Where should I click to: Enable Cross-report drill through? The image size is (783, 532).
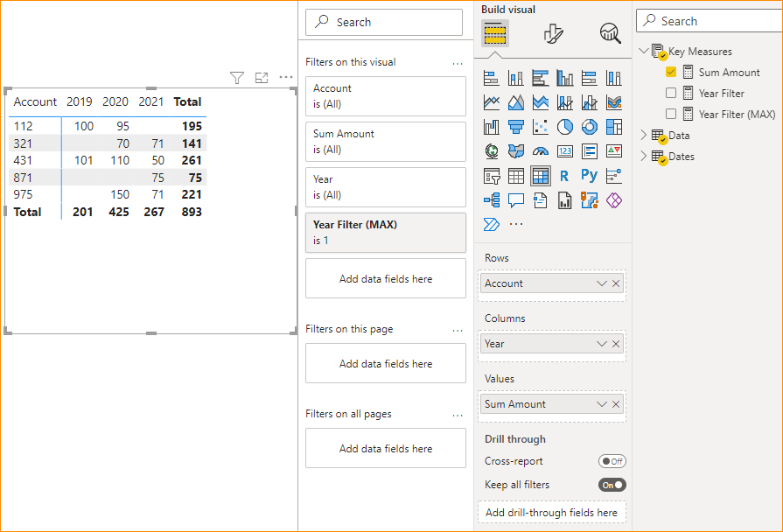[612, 461]
